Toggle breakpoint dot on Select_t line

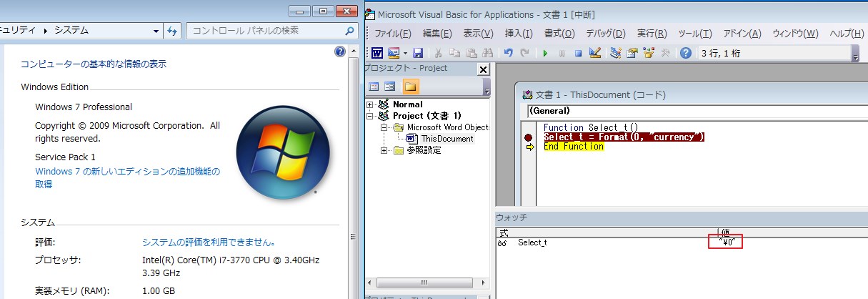tap(529, 137)
